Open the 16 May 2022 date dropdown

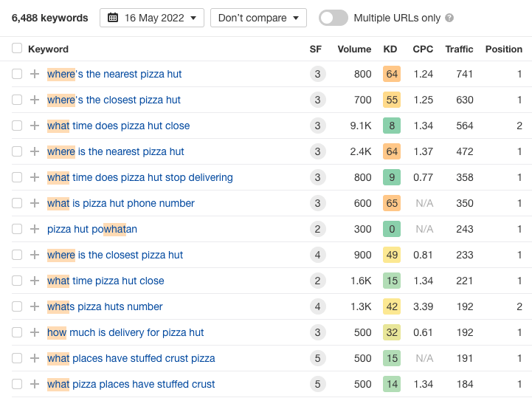tap(152, 18)
